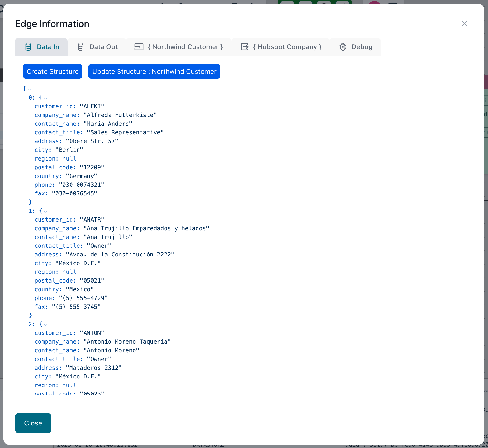This screenshot has height=448, width=488.
Task: Click the region null value in item 1
Action: coord(69,272)
